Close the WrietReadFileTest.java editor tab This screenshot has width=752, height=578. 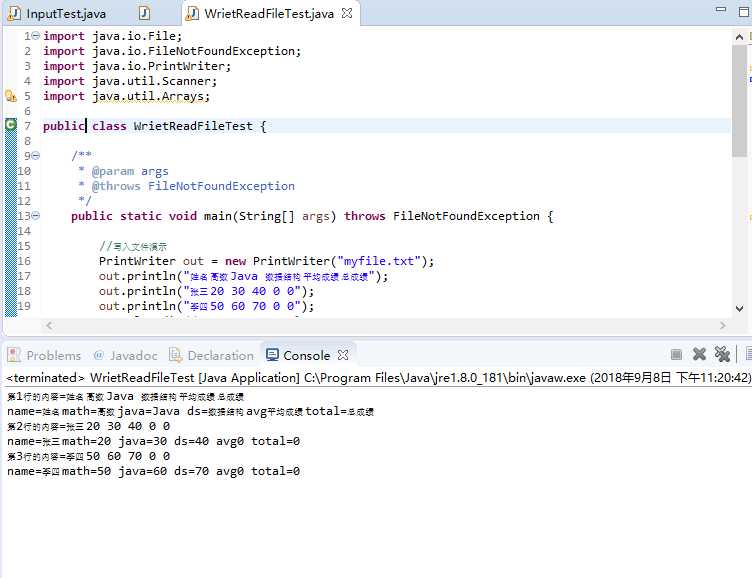click(x=347, y=13)
